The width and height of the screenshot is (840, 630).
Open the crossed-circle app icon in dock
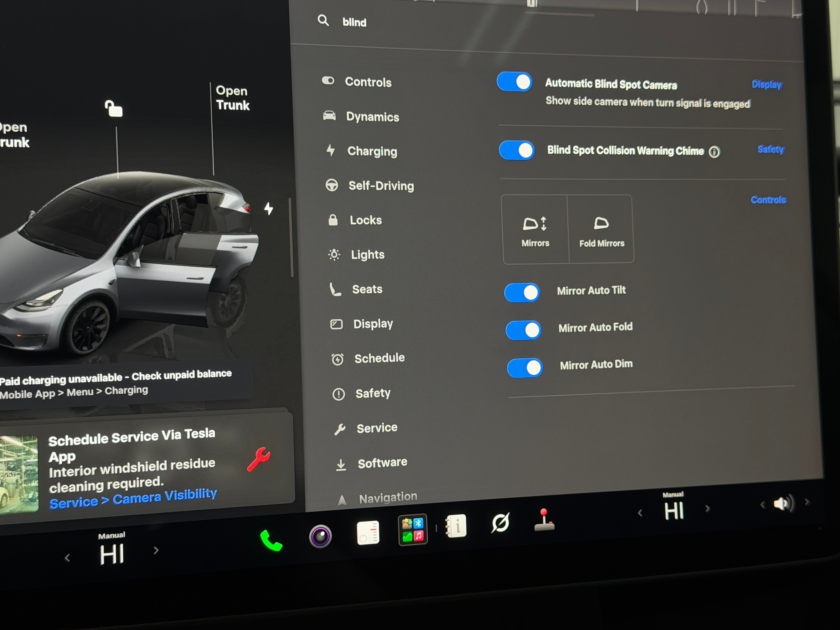point(500,523)
